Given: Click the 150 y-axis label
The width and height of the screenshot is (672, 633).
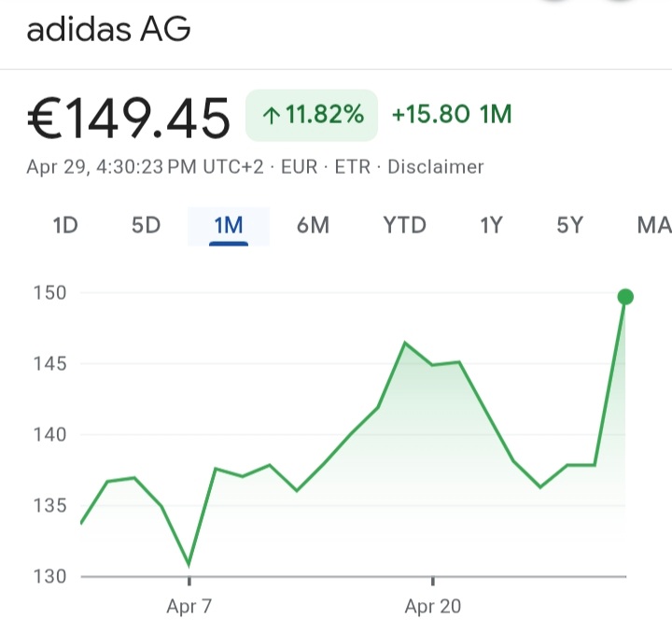Looking at the screenshot, I should 49,293.
